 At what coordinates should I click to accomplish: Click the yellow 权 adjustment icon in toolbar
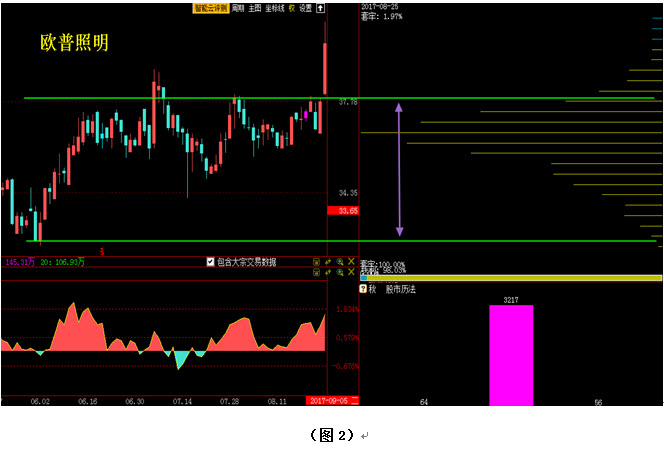(x=291, y=7)
